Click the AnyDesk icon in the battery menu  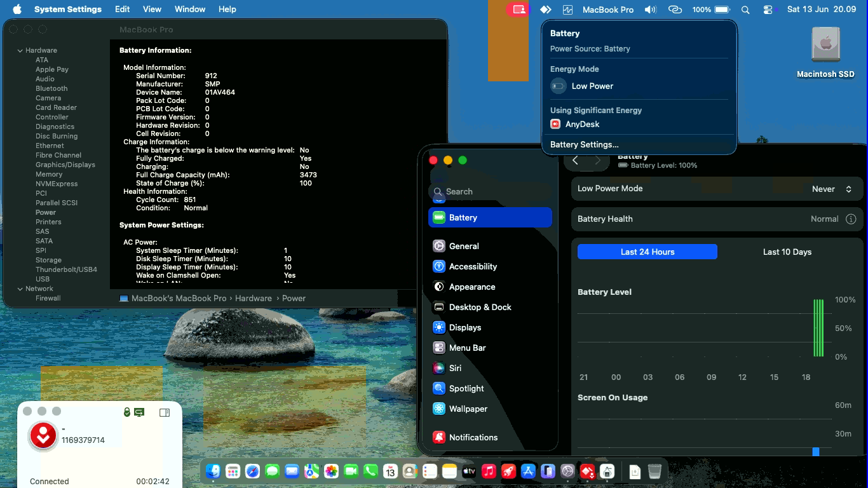click(555, 125)
